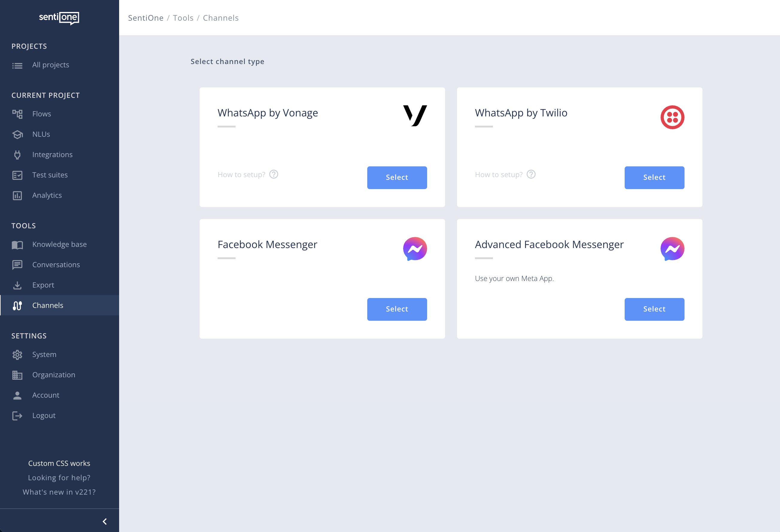The width and height of the screenshot is (780, 532).
Task: Open Knowledge base using the book icon
Action: pos(17,244)
